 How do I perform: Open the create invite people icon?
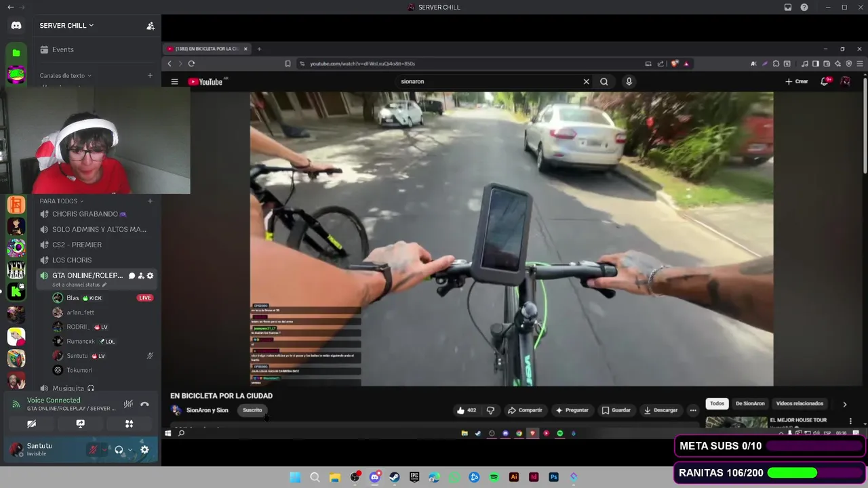[x=151, y=26]
